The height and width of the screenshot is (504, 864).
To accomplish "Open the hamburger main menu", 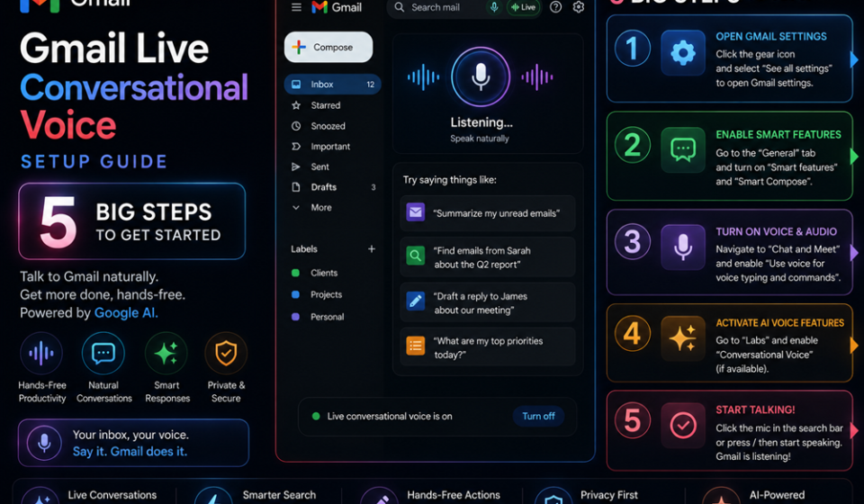I will pos(296,7).
